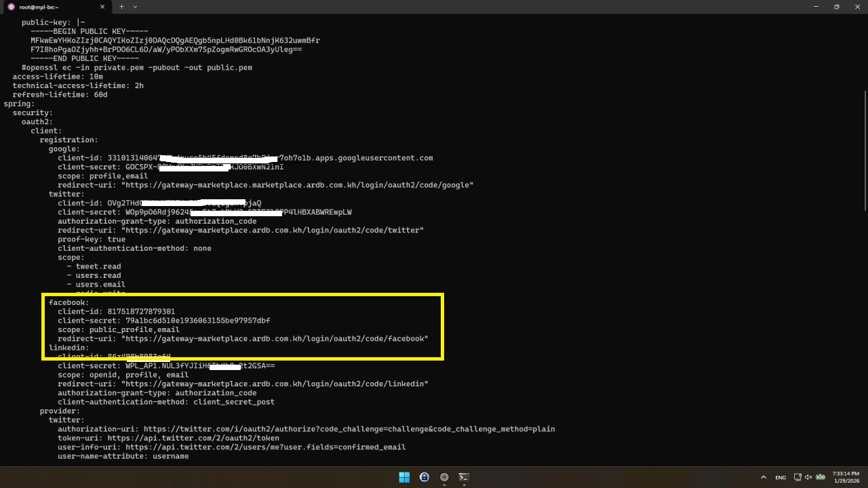Open the clock and date panel
The width and height of the screenshot is (868, 488).
point(846,477)
